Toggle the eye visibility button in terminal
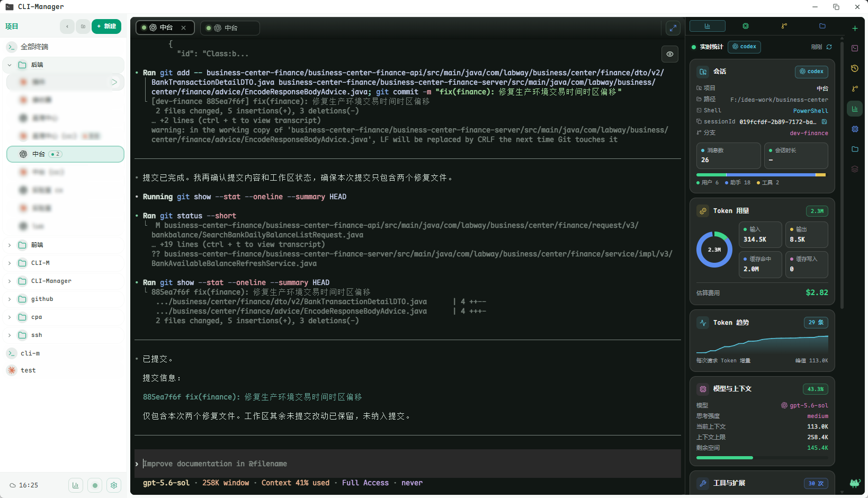868x498 pixels. 670,54
